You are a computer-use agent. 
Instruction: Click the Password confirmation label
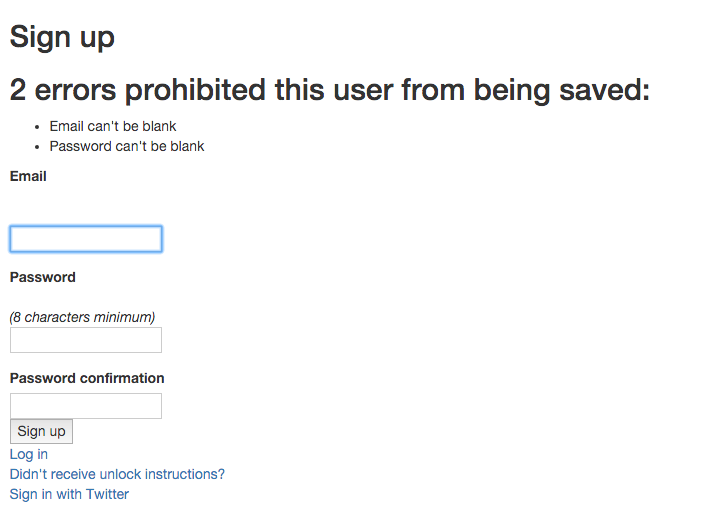coord(87,378)
